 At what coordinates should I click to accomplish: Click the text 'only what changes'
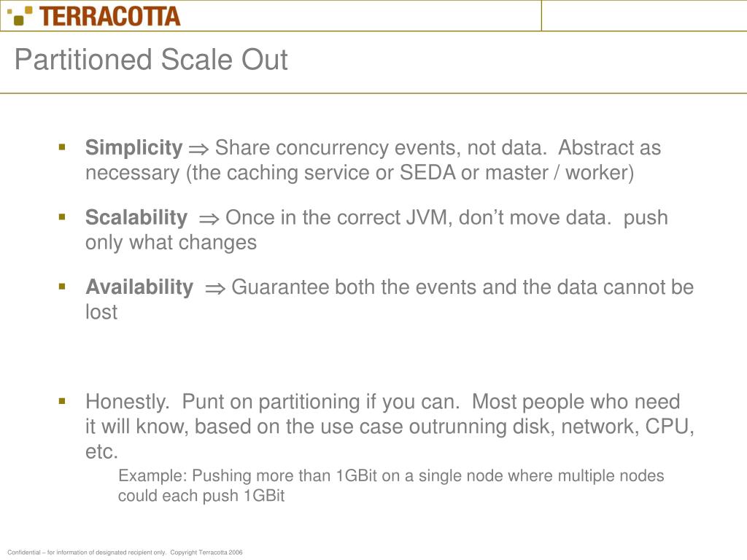(x=171, y=243)
